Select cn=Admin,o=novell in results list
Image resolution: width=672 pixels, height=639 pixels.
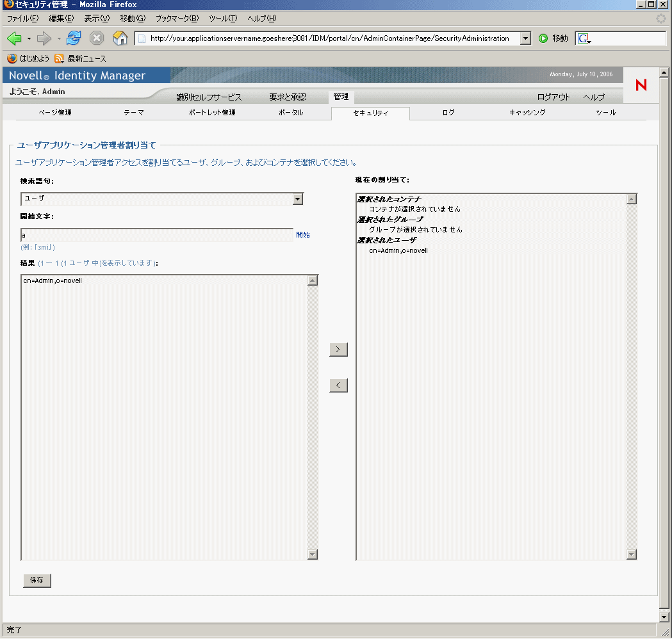coord(53,281)
